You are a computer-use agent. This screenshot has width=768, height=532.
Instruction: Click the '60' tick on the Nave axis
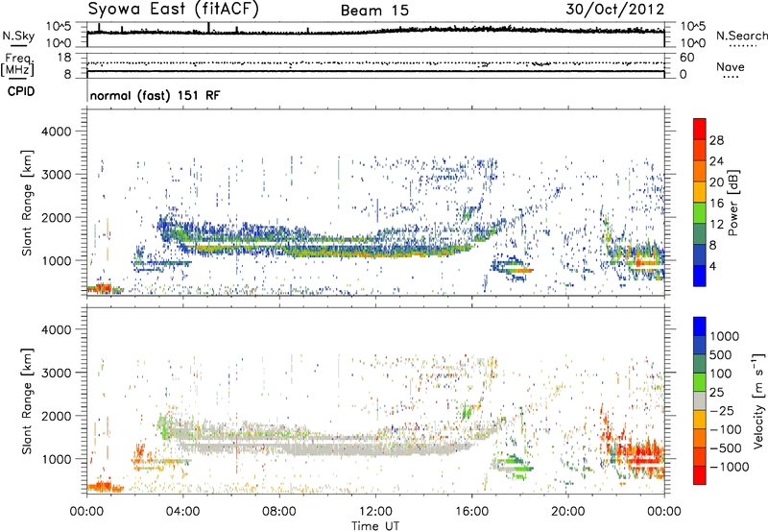[687, 58]
